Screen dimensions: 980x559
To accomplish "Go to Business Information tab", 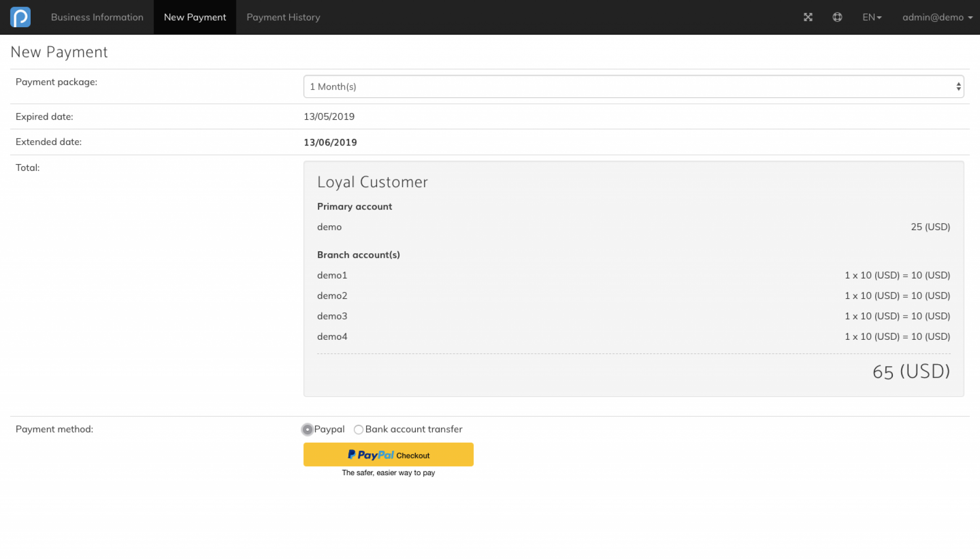I will [97, 17].
